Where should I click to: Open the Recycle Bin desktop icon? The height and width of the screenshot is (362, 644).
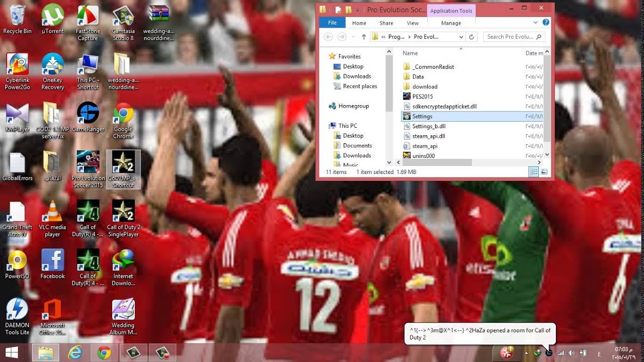coord(17,20)
